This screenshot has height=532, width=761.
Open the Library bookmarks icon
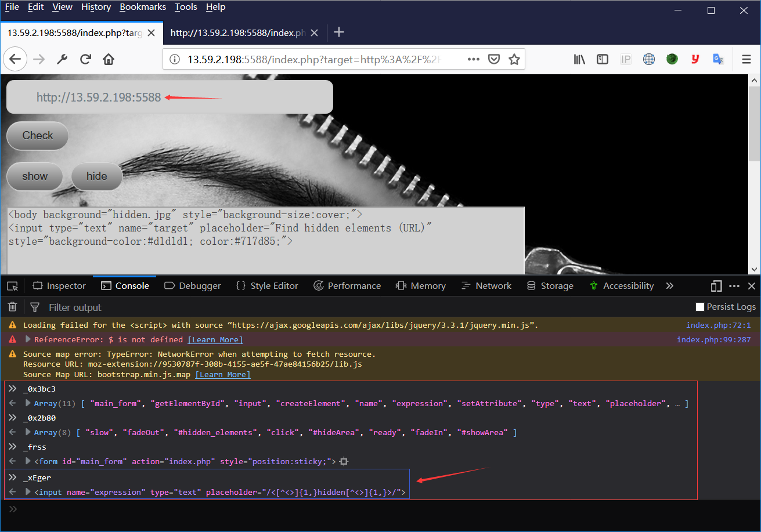pos(579,59)
